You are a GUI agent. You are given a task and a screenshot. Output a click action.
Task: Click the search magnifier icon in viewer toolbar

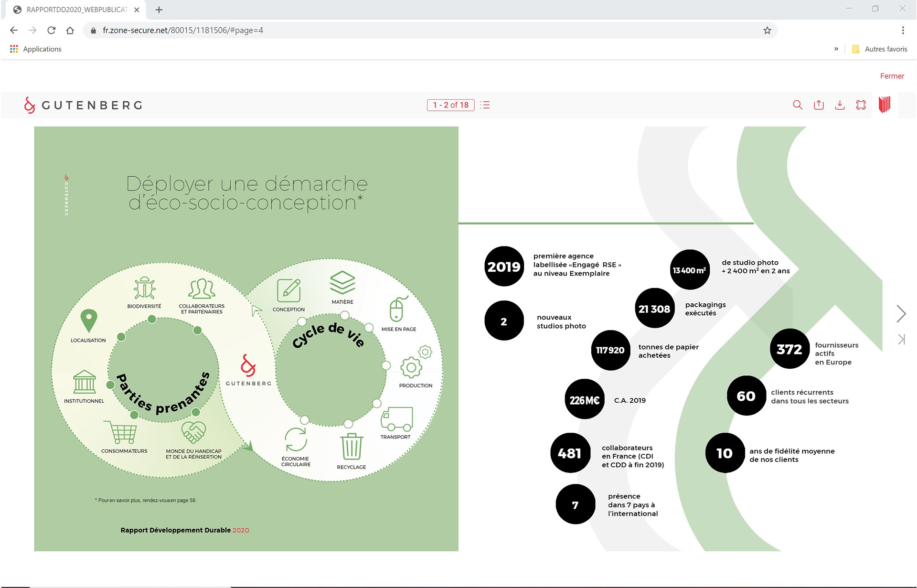tap(797, 105)
